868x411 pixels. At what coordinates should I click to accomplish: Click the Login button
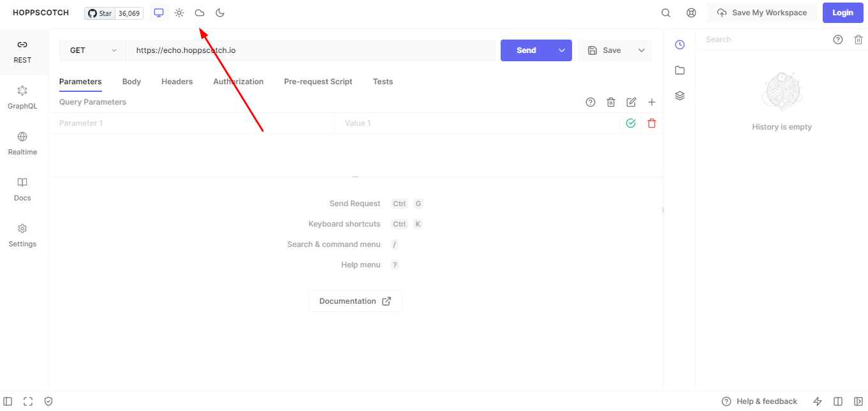[x=842, y=13]
